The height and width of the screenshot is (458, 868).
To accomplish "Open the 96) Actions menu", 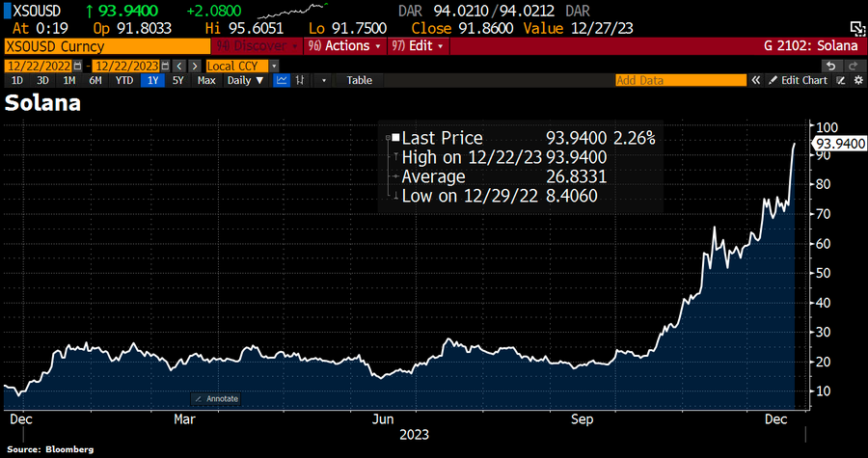I will pos(345,46).
